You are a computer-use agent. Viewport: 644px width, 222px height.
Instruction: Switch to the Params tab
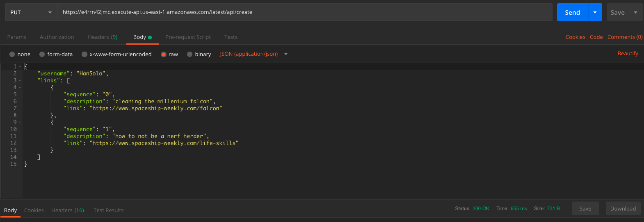pyautogui.click(x=17, y=37)
